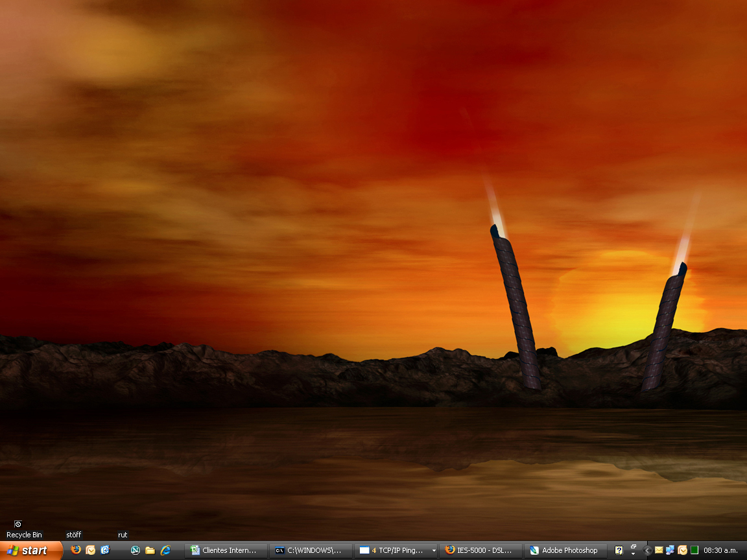Expand the TCP/IP Ping group dropdown arrow
Viewport: 747px width, 560px height.
point(434,550)
